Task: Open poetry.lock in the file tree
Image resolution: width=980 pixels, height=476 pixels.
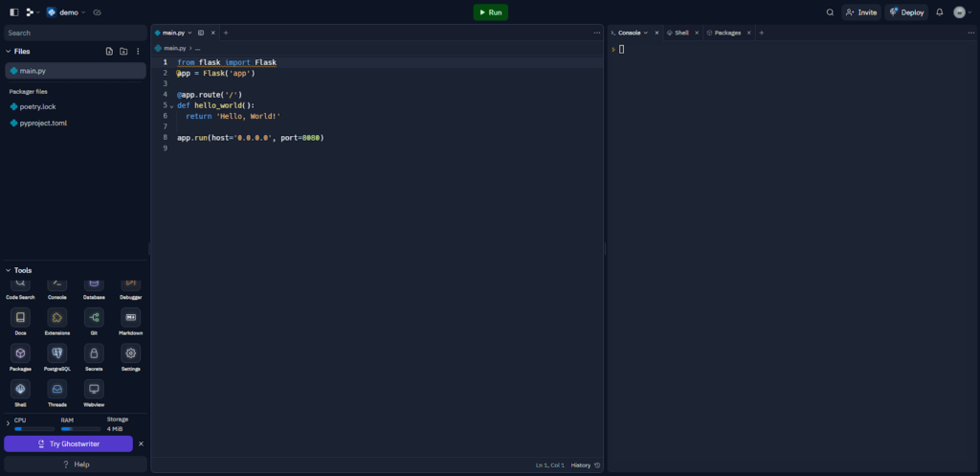Action: coord(75,106)
